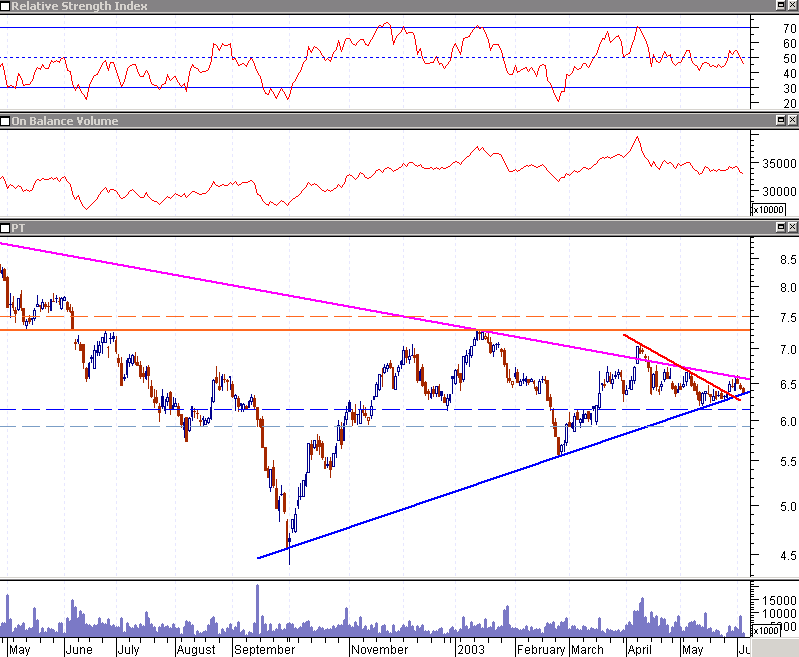Click the 7.0 price axis label
Screen dimensions: 799x657
788,350
